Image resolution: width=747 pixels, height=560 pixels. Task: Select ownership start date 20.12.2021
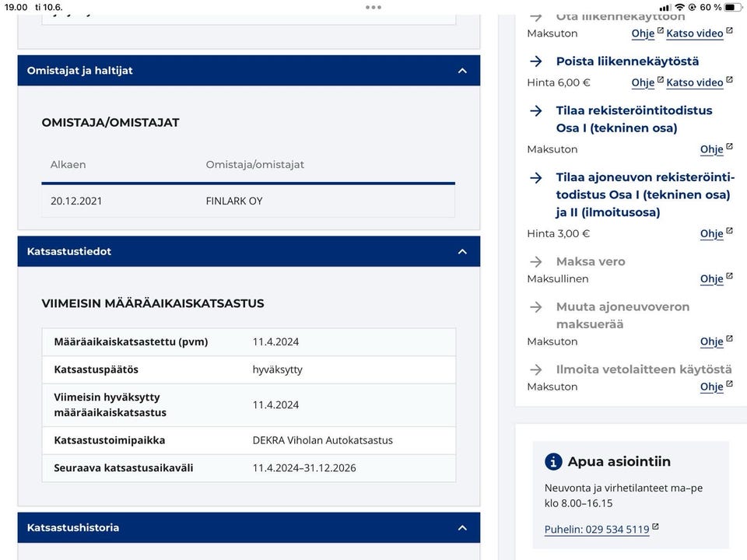[76, 201]
